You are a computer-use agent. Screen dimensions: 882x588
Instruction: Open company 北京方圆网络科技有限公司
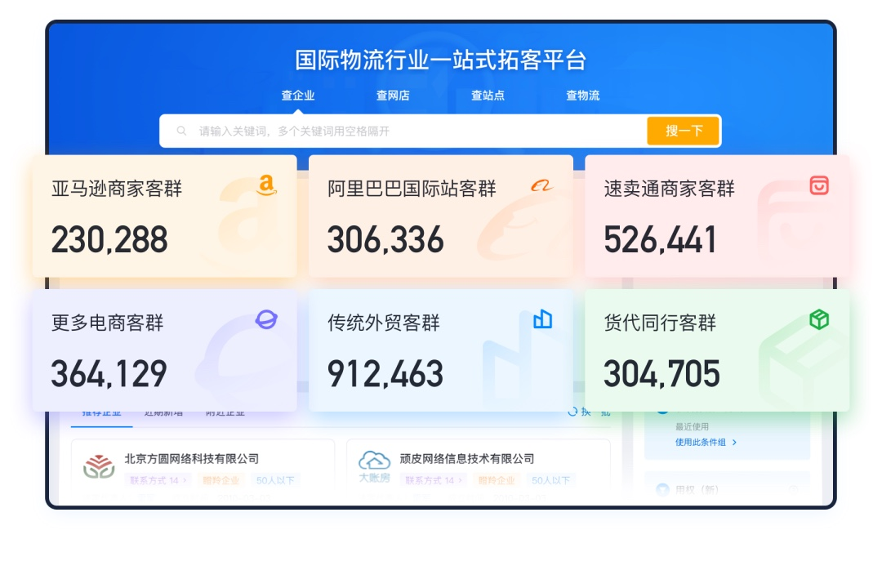[x=192, y=459]
